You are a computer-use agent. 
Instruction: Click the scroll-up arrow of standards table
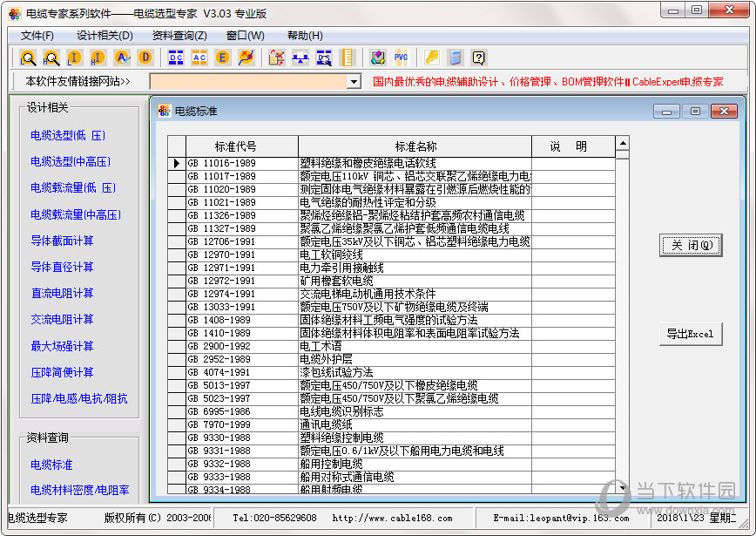(623, 143)
